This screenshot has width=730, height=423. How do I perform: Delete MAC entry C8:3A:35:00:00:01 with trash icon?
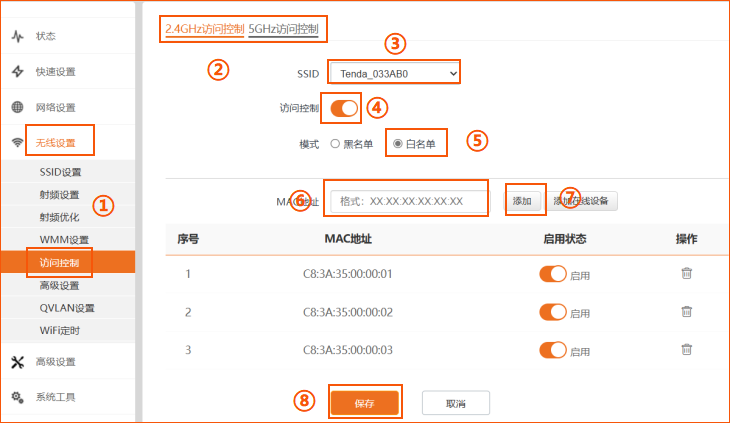686,273
